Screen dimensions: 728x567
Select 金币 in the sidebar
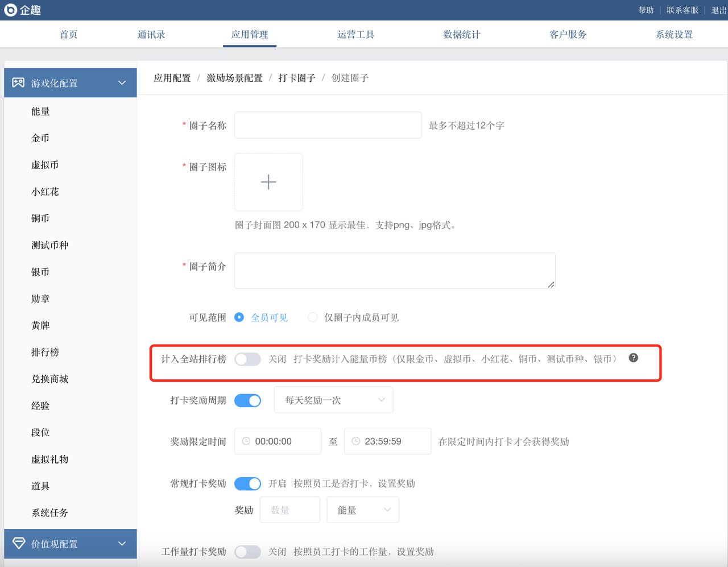point(40,138)
